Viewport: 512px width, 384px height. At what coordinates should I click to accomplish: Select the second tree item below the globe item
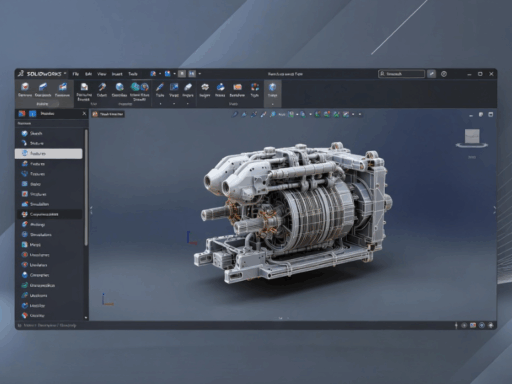pyautogui.click(x=49, y=143)
